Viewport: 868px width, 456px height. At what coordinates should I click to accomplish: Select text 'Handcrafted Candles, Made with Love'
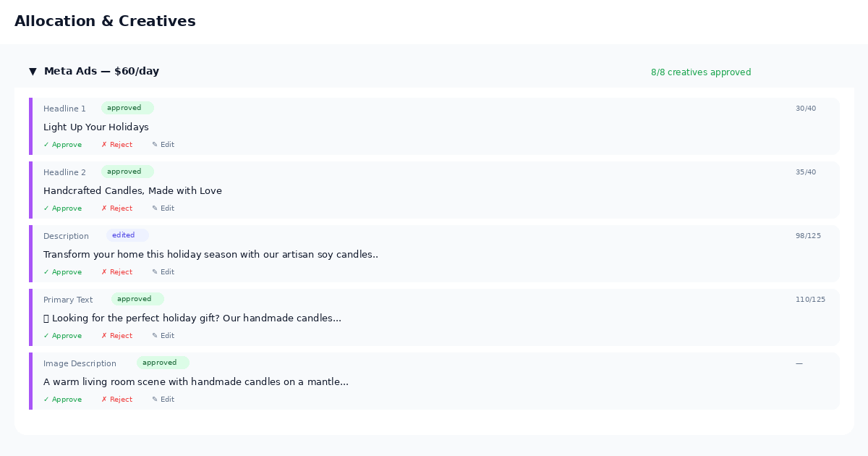[132, 191]
